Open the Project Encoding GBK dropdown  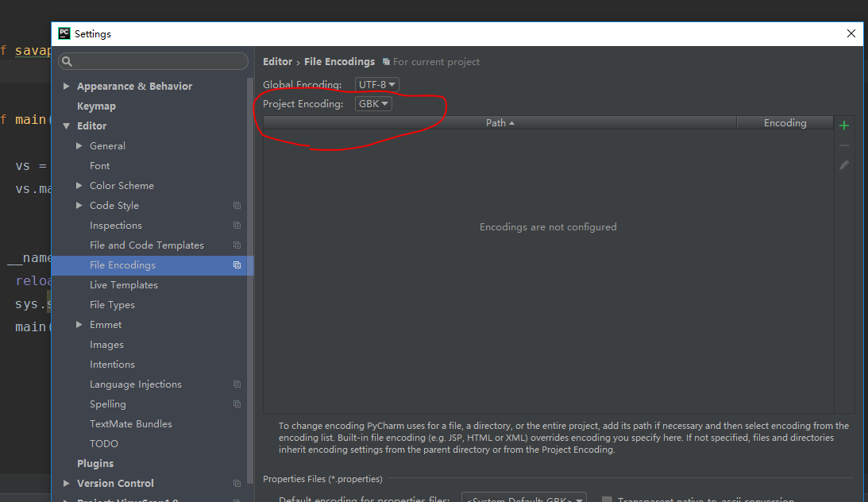click(373, 103)
